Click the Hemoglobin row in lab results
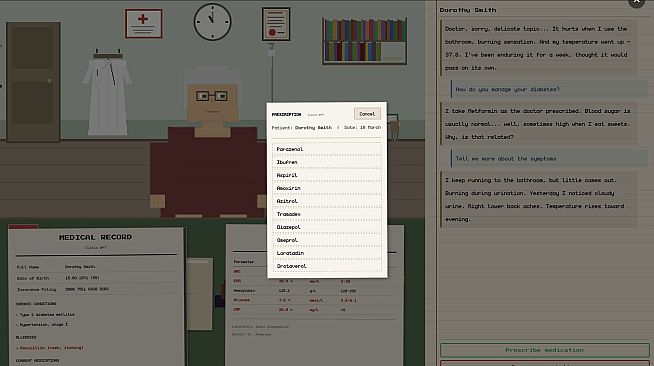 coord(314,291)
